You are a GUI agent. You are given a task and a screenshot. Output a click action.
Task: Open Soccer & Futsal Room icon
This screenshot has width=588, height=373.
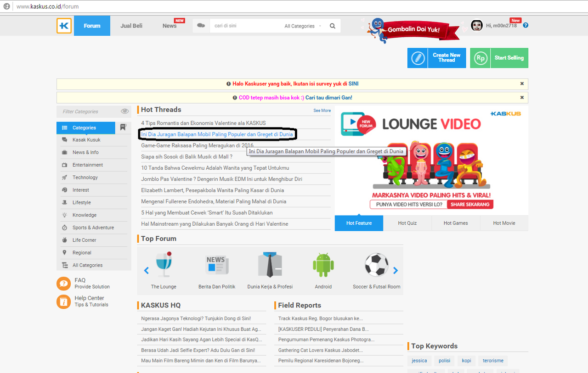pos(376,265)
